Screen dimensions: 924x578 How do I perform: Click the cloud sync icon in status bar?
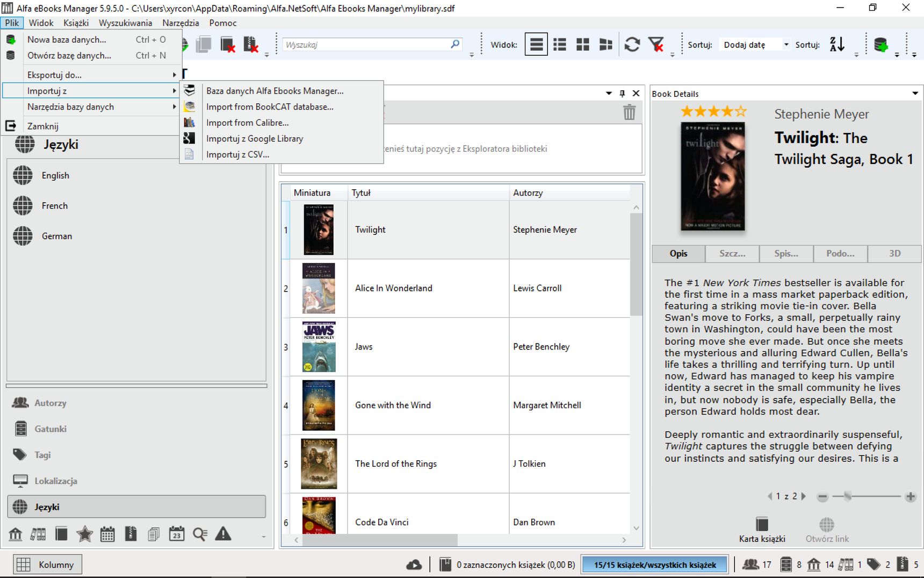414,565
